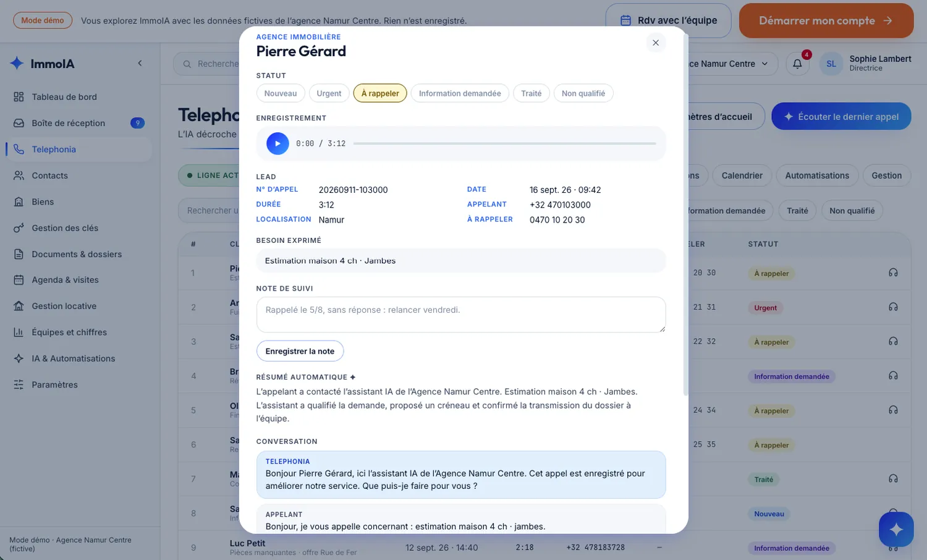The height and width of the screenshot is (560, 927).
Task: Switch to the Automatisations tab
Action: [817, 176]
